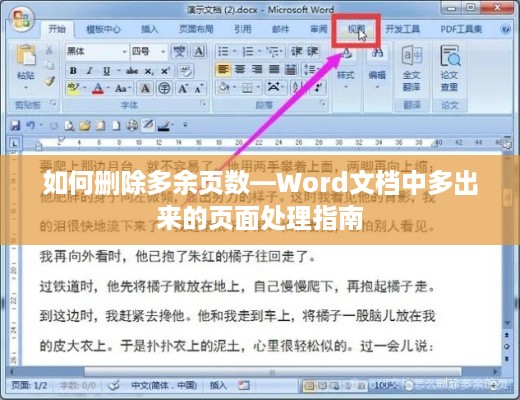Screen dimensions: 520x400
Task: Click the Undo arrow icon
Action: (x=31, y=126)
